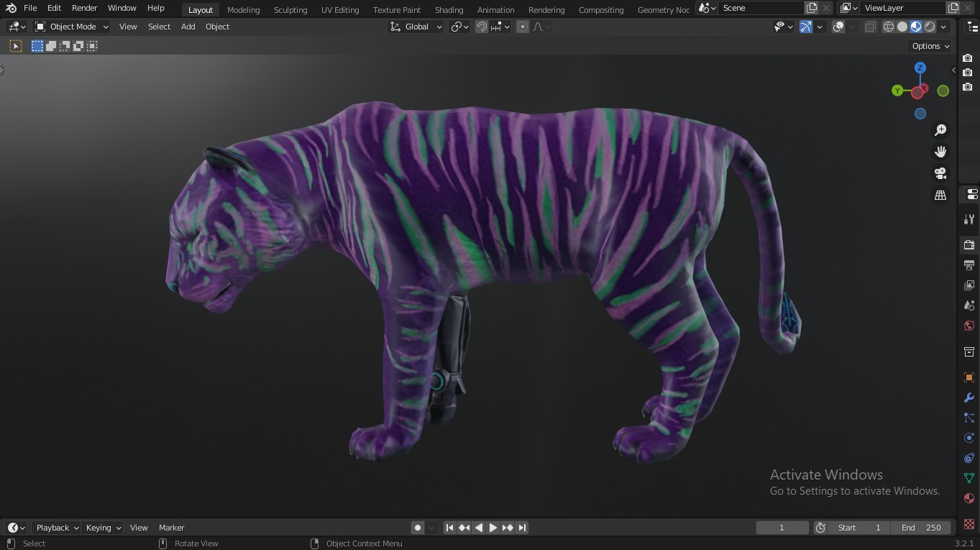Open the Render properties tab
The width and height of the screenshot is (980, 550).
pos(969,245)
